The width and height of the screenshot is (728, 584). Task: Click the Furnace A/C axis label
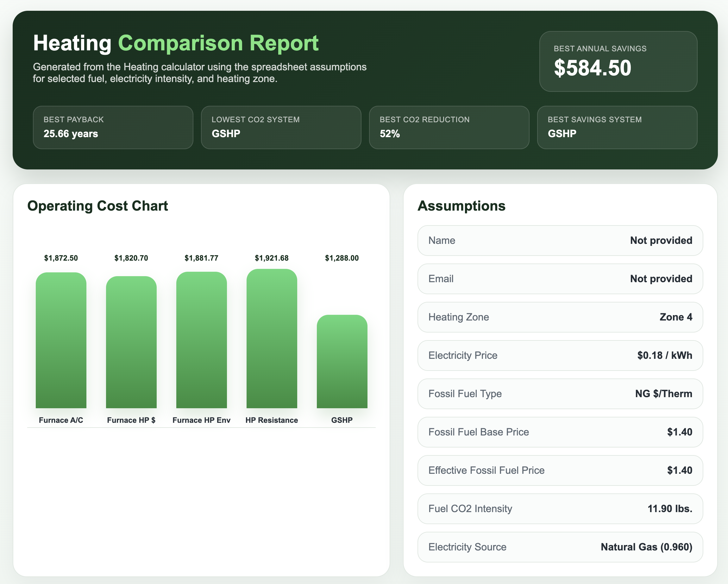coord(61,420)
